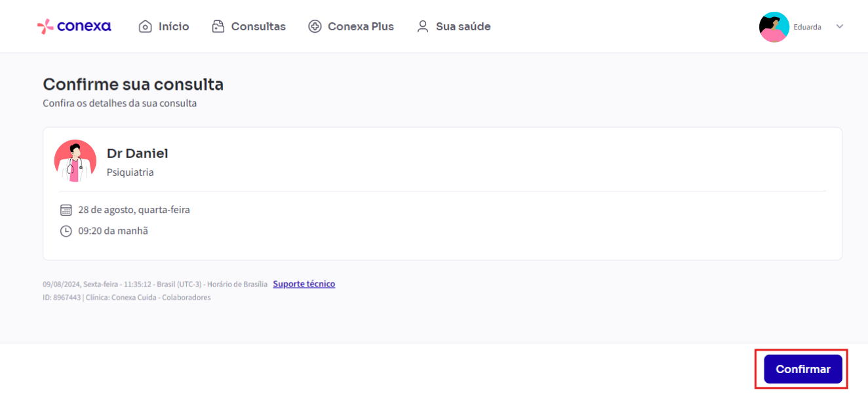Click the Confirmar button
The height and width of the screenshot is (394, 868).
point(803,369)
